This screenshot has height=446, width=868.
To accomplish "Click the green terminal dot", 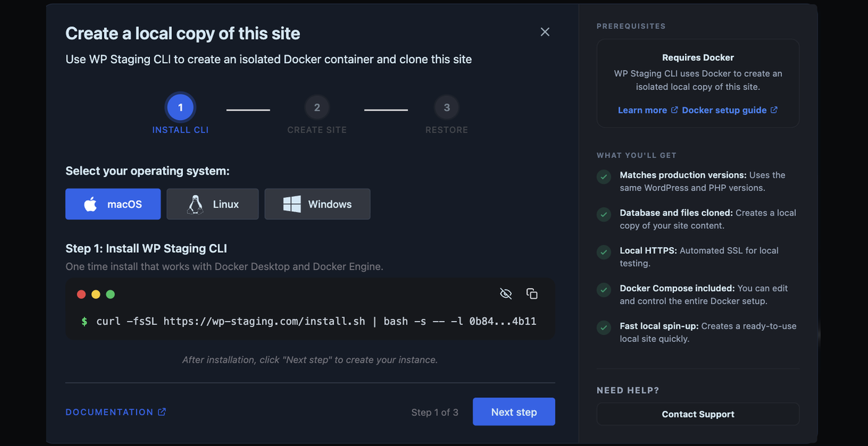I will click(110, 294).
